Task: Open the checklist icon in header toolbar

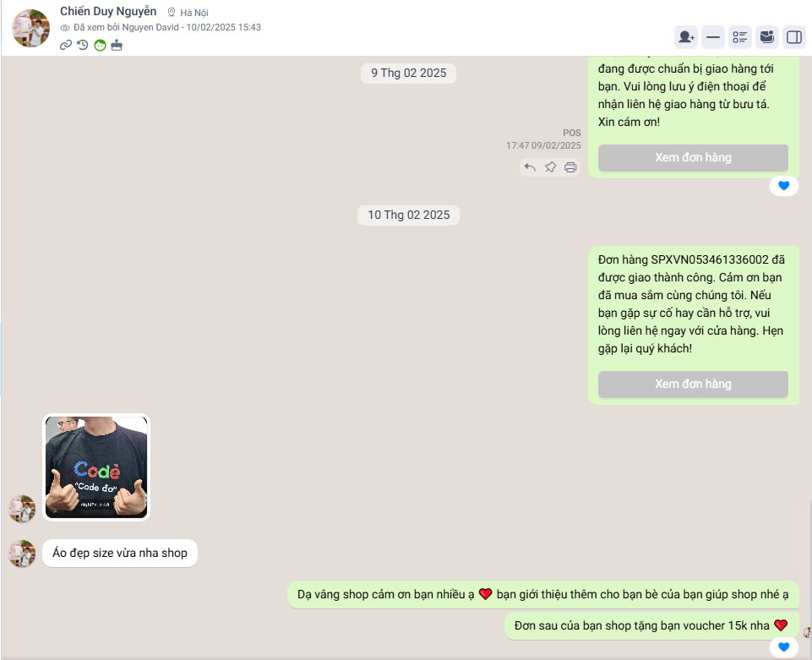Action: (740, 37)
